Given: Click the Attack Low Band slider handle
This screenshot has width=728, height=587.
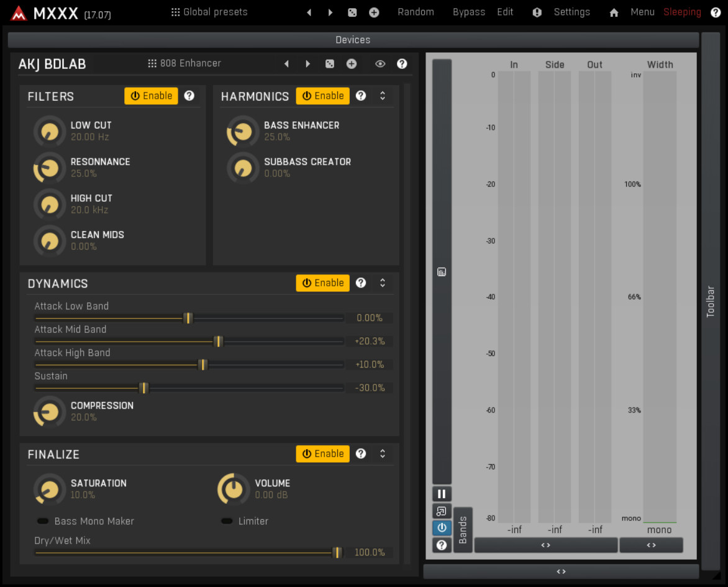Looking at the screenshot, I should point(188,318).
